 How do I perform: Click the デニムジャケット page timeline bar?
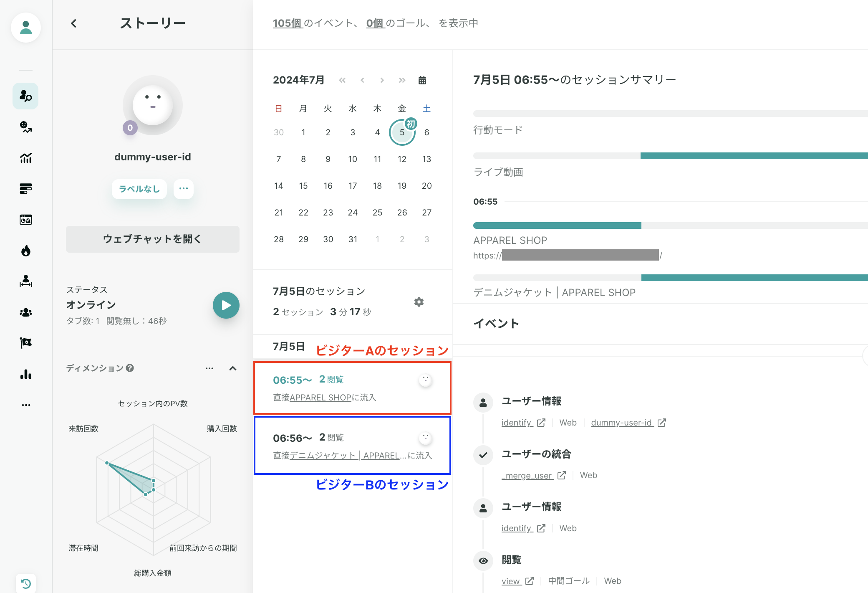tap(754, 278)
